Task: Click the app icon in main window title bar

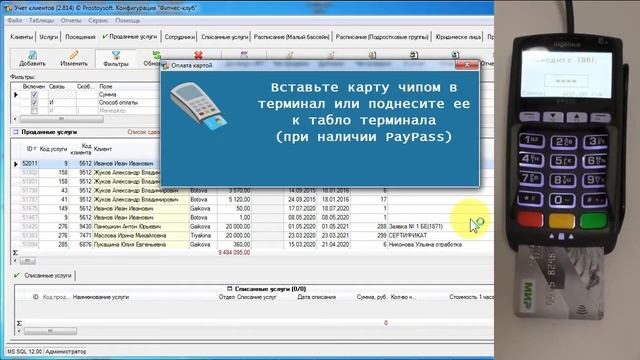Action: [8, 8]
